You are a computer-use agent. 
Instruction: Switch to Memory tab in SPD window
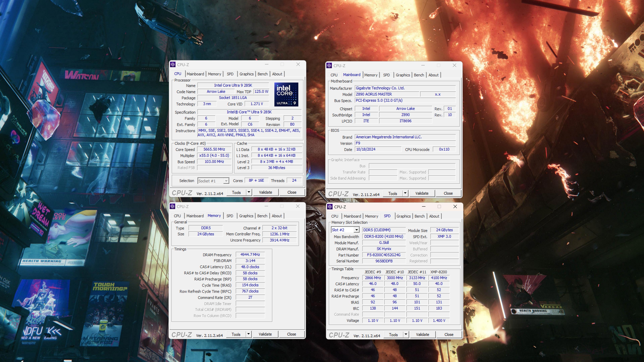pos(371,216)
